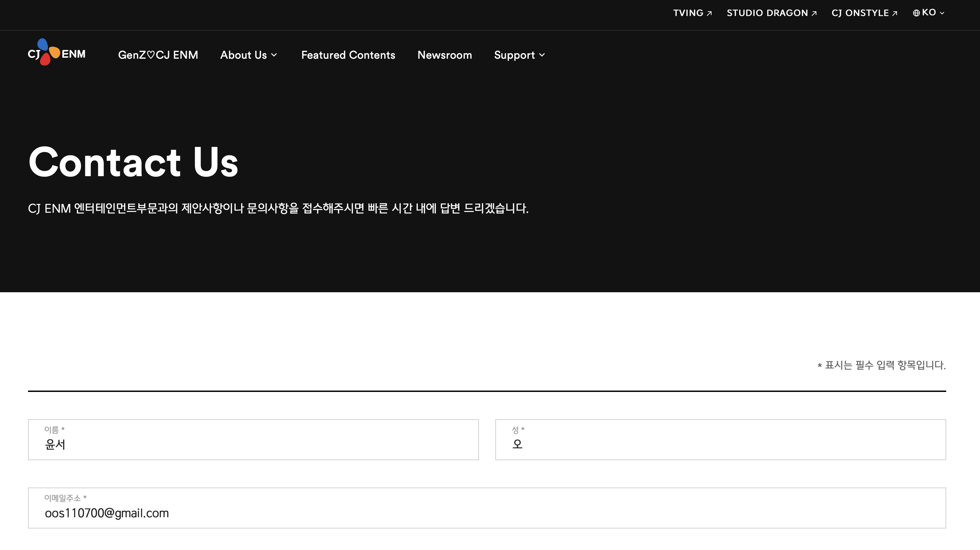Click the 이메일주소 email input field

tap(487, 508)
